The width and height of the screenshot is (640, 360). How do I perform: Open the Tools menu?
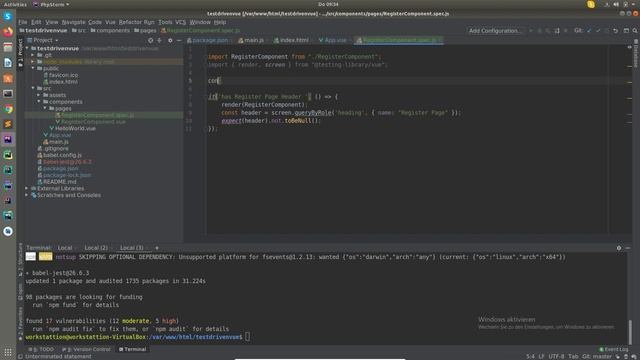(x=165, y=22)
